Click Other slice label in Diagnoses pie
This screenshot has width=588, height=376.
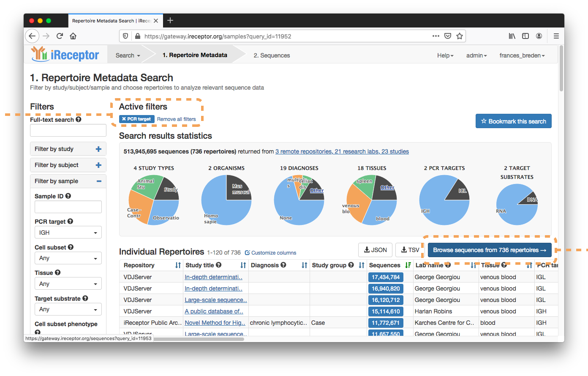pos(317,190)
